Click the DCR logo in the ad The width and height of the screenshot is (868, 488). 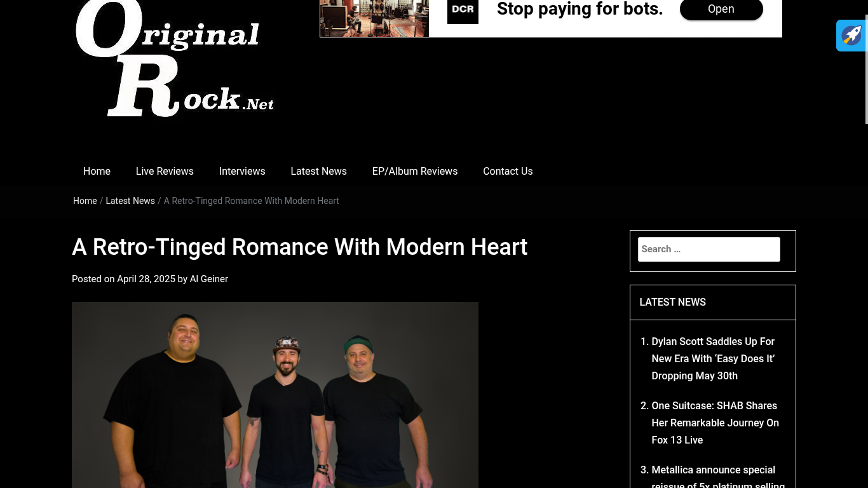click(463, 11)
